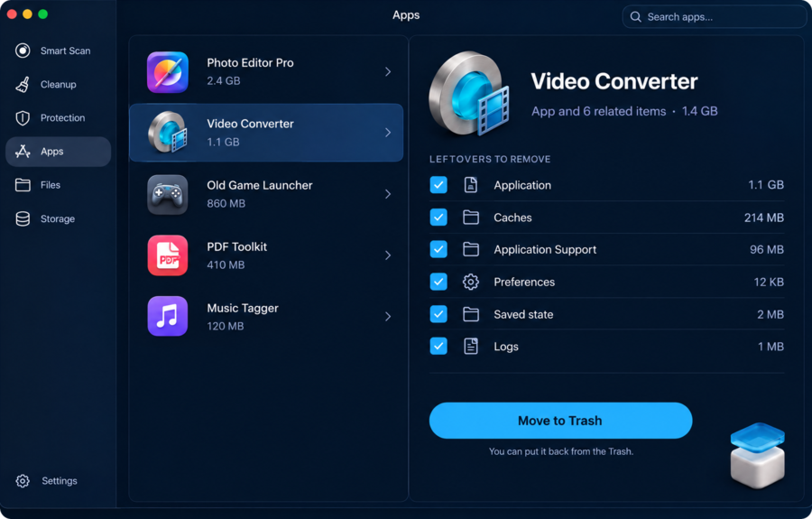
Task: Click the Cleanup broom icon
Action: coord(23,85)
